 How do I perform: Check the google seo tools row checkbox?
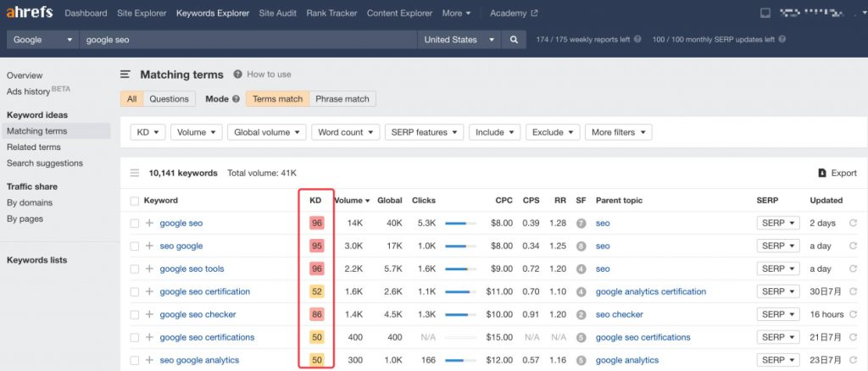(135, 269)
